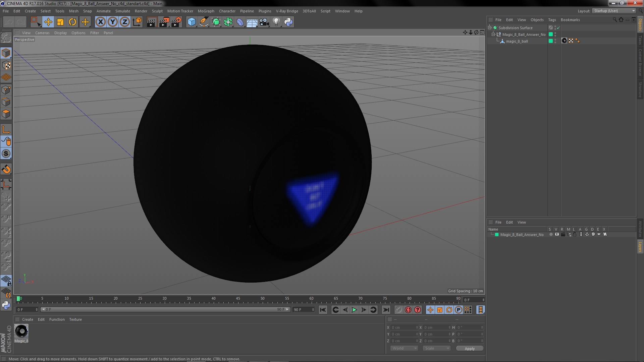Switch to Model mode in left sidebar

[x=6, y=53]
